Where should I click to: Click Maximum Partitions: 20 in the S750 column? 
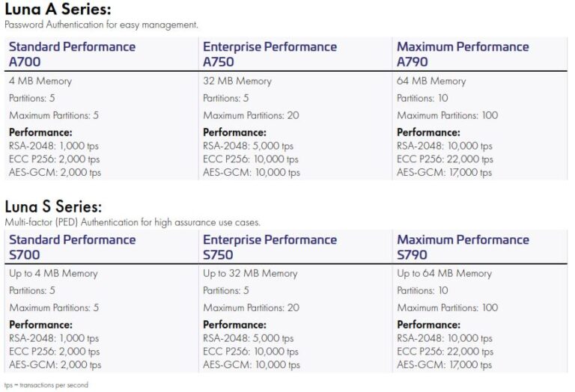click(x=251, y=307)
